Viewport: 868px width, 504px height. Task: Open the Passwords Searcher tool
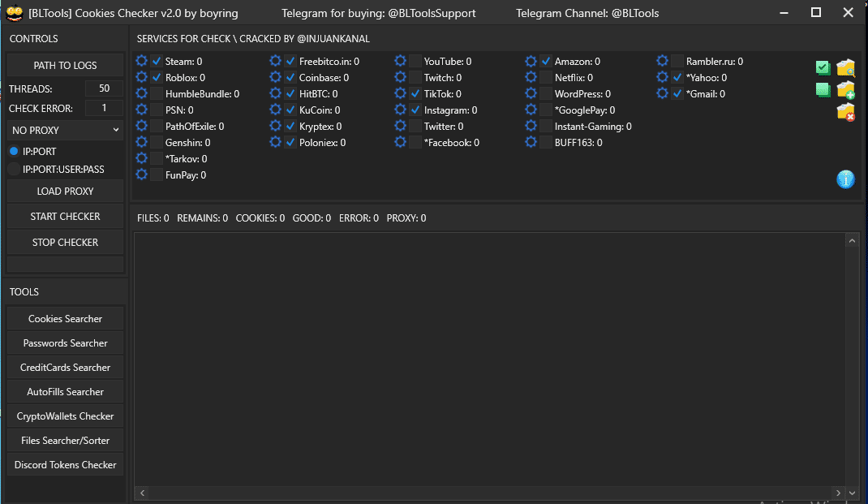tap(66, 342)
